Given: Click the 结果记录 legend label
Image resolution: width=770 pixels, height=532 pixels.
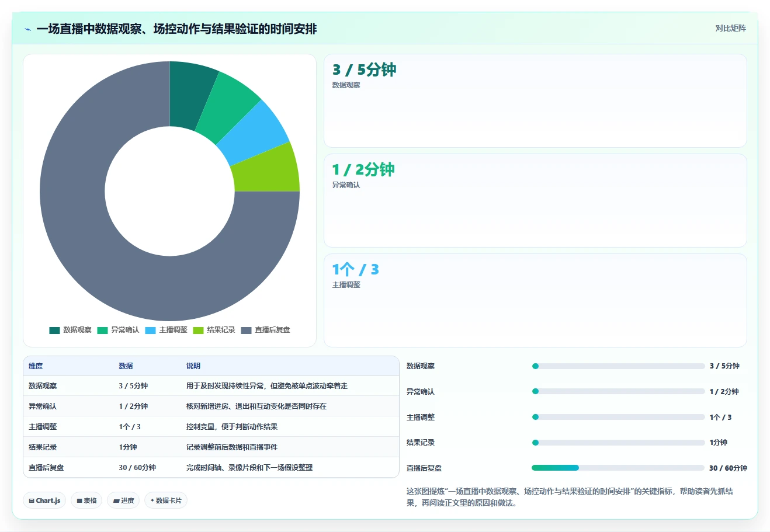Looking at the screenshot, I should [x=221, y=330].
